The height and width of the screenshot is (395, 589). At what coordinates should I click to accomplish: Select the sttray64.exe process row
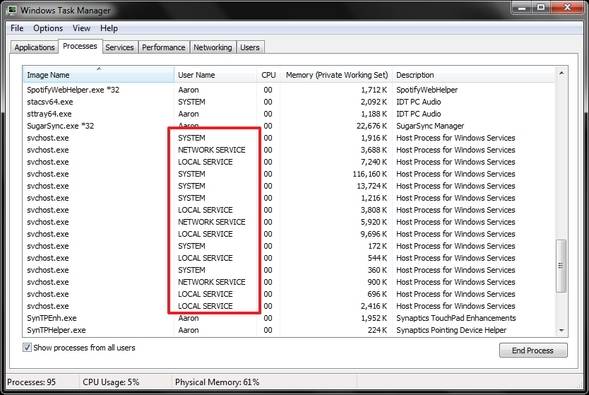(x=288, y=114)
